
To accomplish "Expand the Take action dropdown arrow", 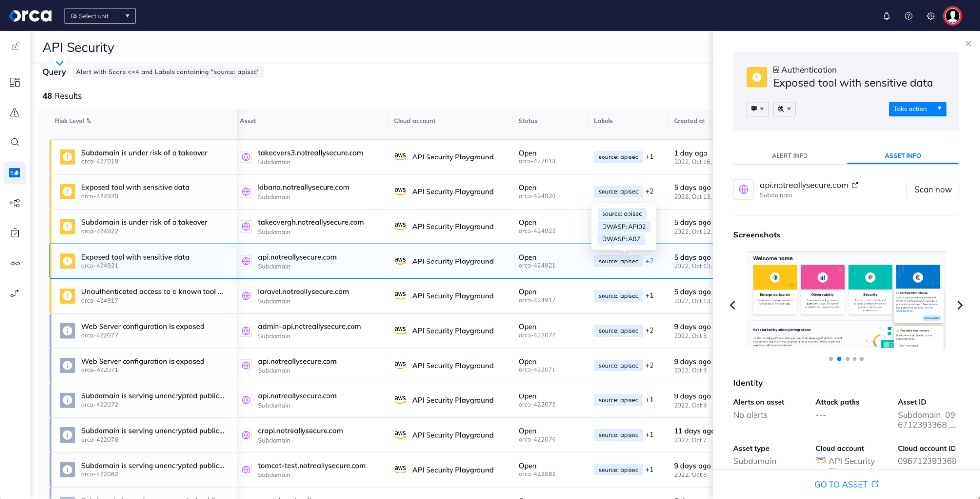I will 939,109.
